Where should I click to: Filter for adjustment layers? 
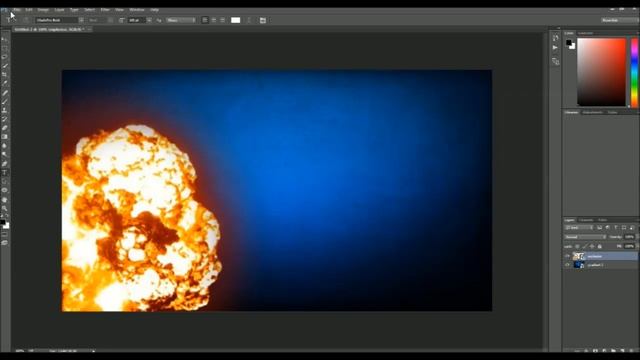[x=608, y=228]
